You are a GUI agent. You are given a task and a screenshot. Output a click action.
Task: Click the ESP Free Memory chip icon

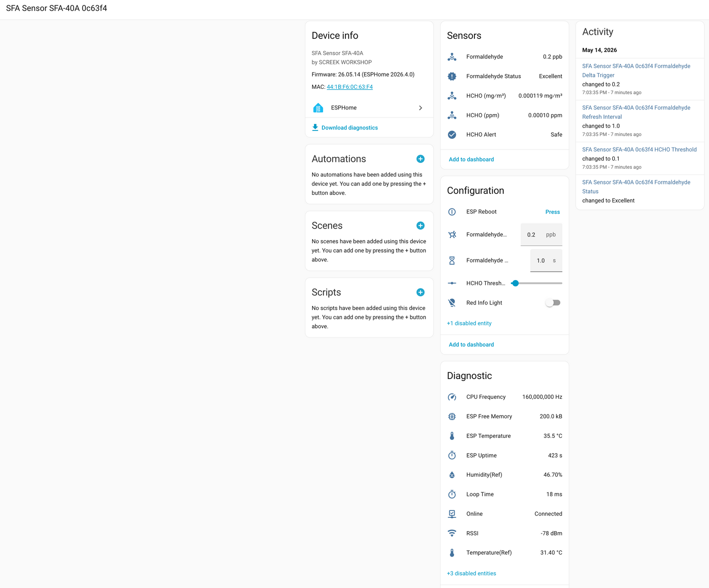tap(452, 416)
